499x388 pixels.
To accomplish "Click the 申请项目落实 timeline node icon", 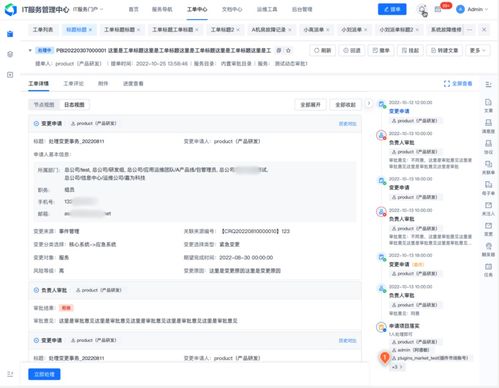I will point(381,327).
